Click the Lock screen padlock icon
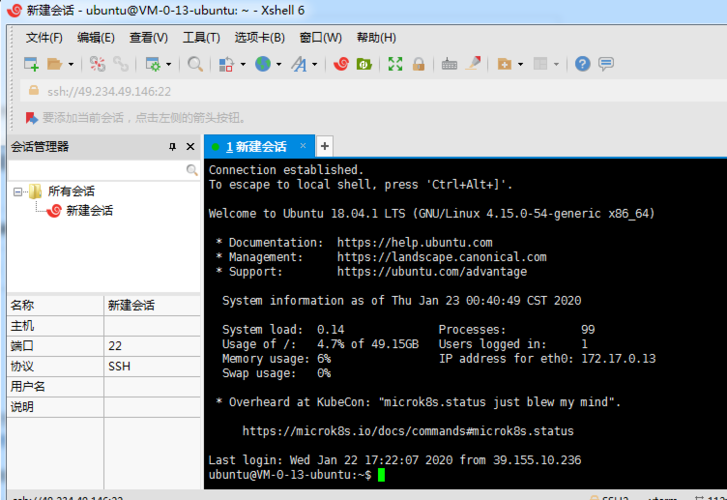This screenshot has height=500, width=727. click(x=419, y=64)
